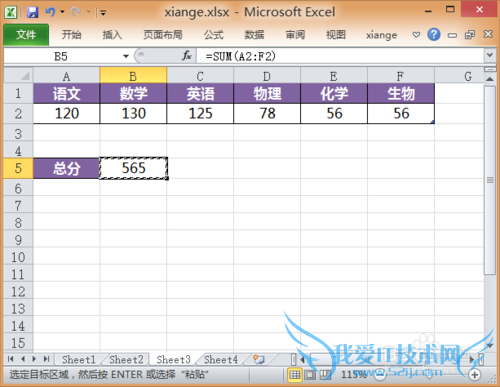Open Excel Help question mark icon
The height and width of the screenshot is (387, 500).
click(x=434, y=34)
